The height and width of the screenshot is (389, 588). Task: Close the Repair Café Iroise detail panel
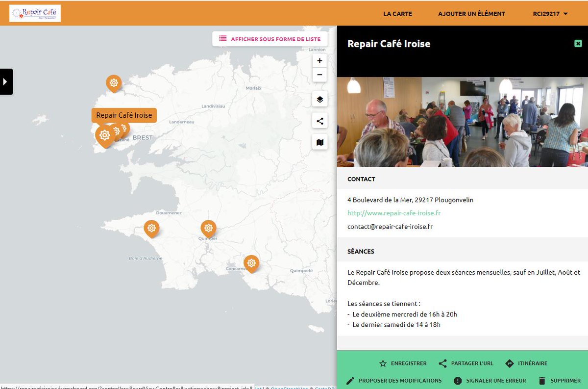tap(578, 43)
